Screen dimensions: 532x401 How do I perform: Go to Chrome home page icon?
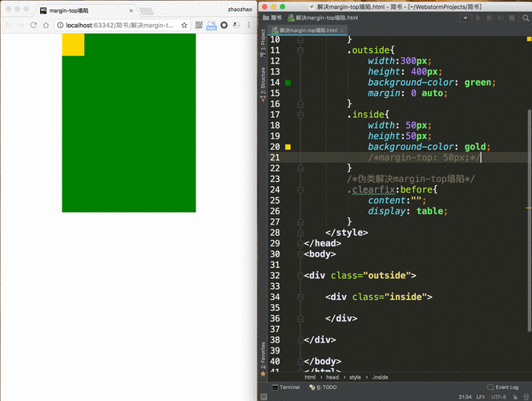click(46, 25)
